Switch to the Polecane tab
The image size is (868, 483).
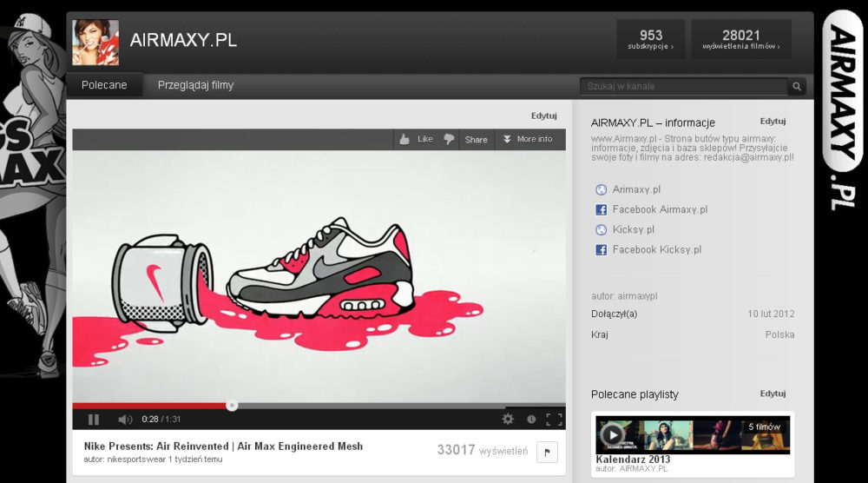pos(104,85)
